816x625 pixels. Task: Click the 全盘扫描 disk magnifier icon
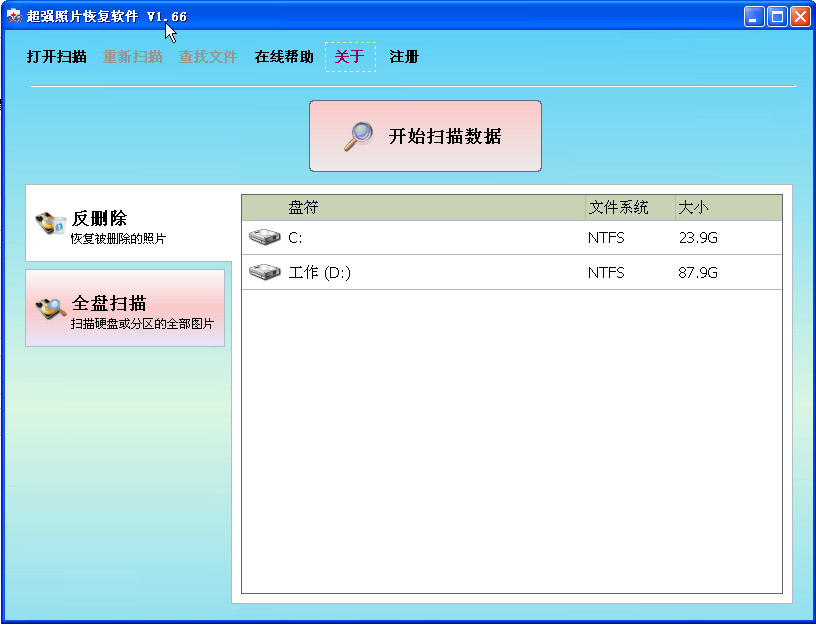50,308
